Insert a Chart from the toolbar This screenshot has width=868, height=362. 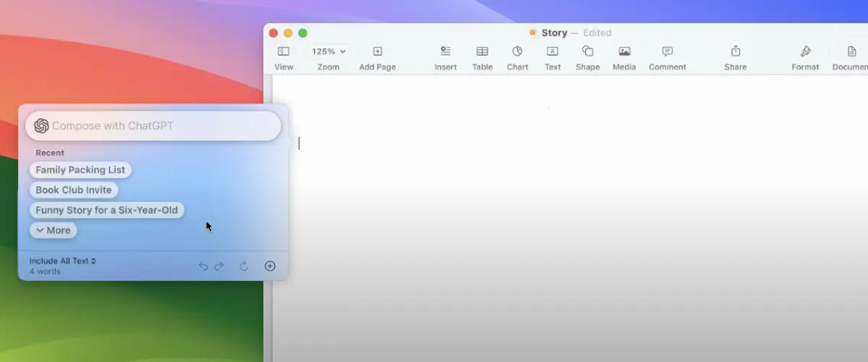coord(517,51)
